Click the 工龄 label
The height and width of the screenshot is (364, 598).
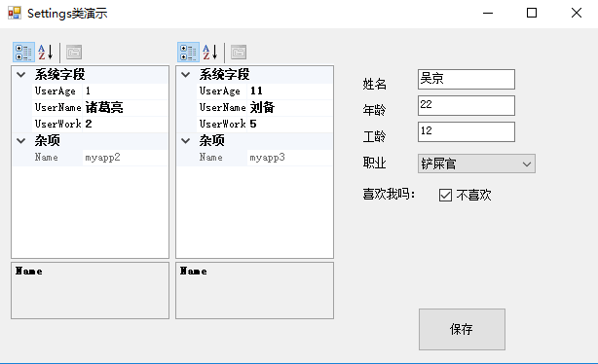point(375,136)
